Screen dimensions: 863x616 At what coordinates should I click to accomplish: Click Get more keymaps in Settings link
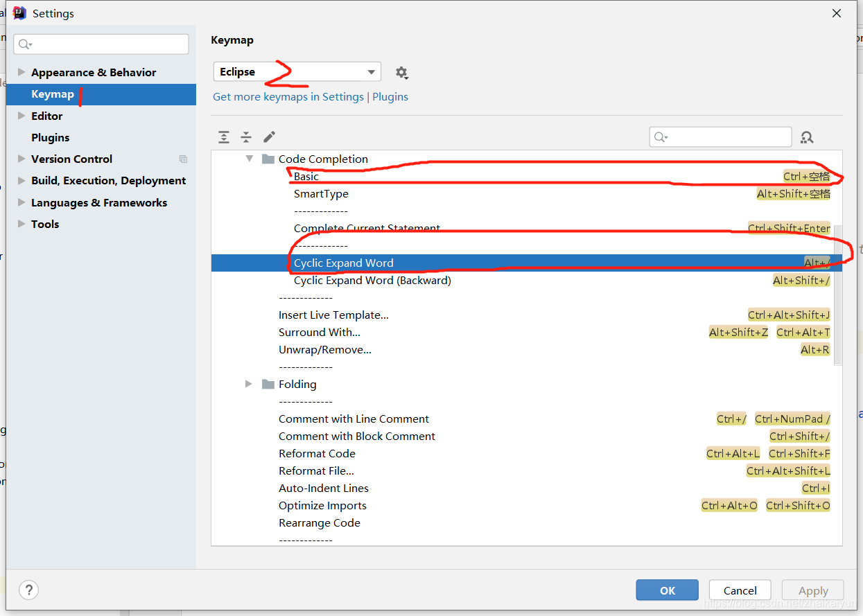[x=288, y=97]
